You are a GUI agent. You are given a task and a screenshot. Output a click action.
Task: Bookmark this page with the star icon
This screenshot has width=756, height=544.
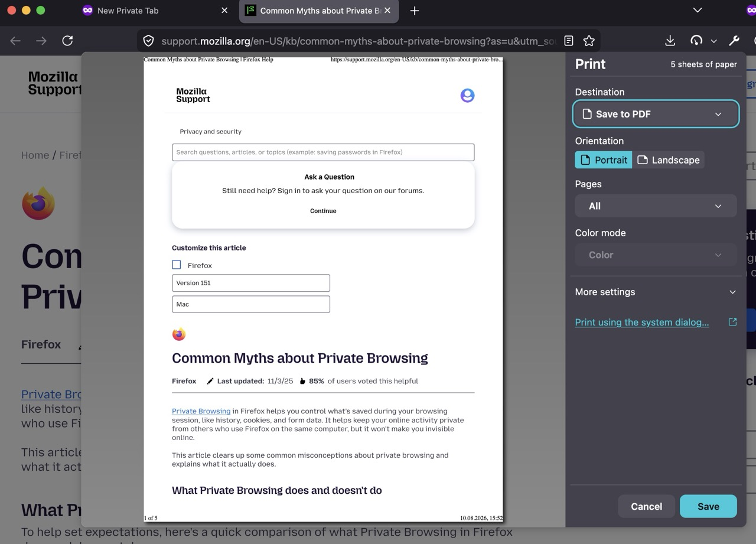pyautogui.click(x=589, y=41)
